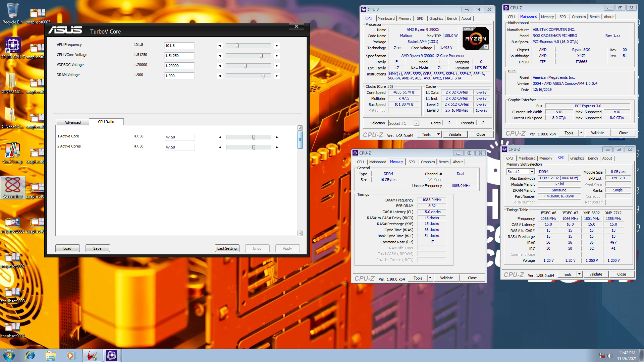Viewport: 644px width, 362px height.
Task: Switch to the CPU-Z taskbar item
Action: pos(112,355)
